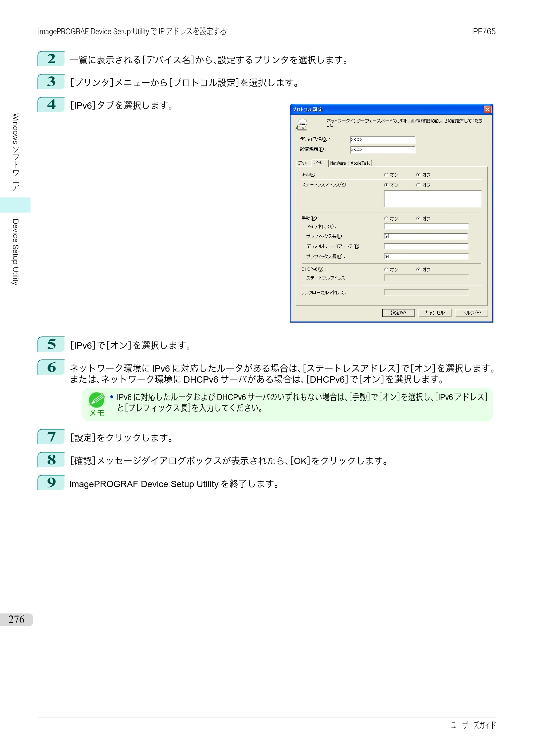534x756 pixels.
Task: Select オン for IPv6(F)
Action: tap(386, 175)
